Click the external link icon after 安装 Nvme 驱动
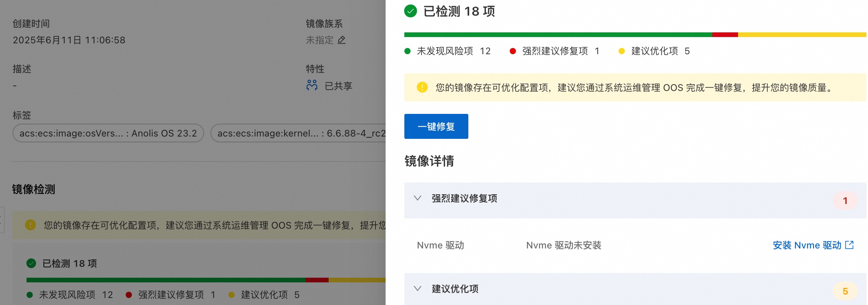This screenshot has height=305, width=868. [x=849, y=245]
